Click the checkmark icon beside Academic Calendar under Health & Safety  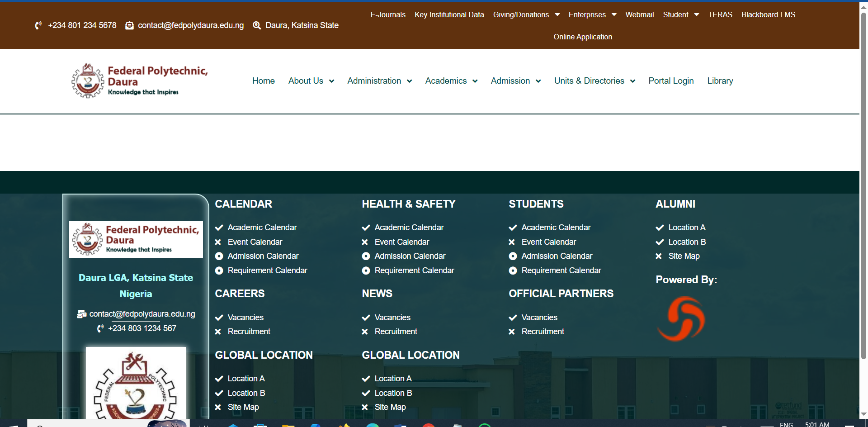coord(366,228)
